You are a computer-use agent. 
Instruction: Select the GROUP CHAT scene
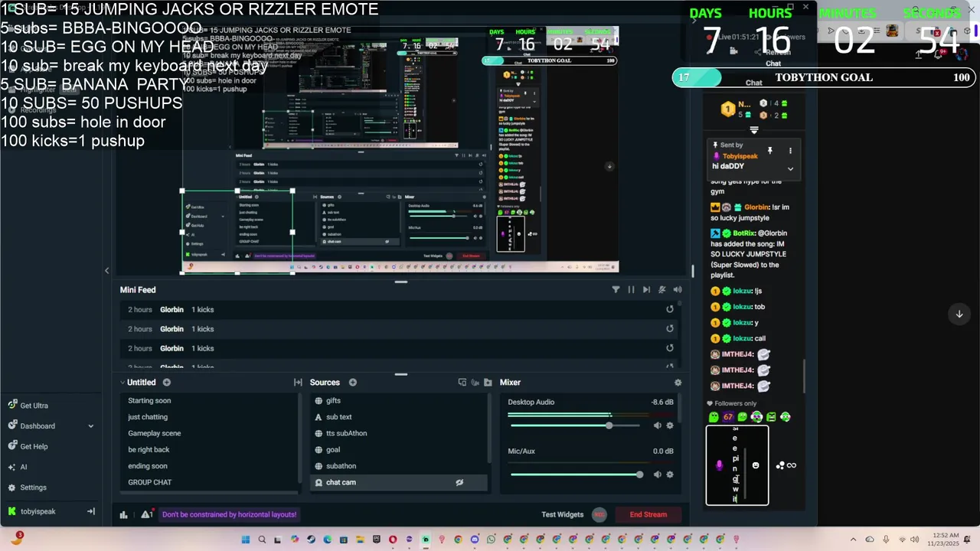150,482
